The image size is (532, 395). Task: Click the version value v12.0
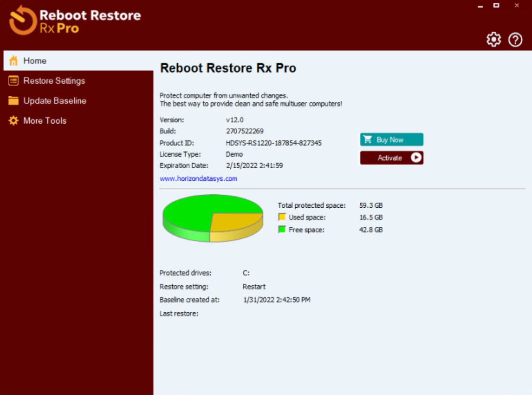click(235, 120)
